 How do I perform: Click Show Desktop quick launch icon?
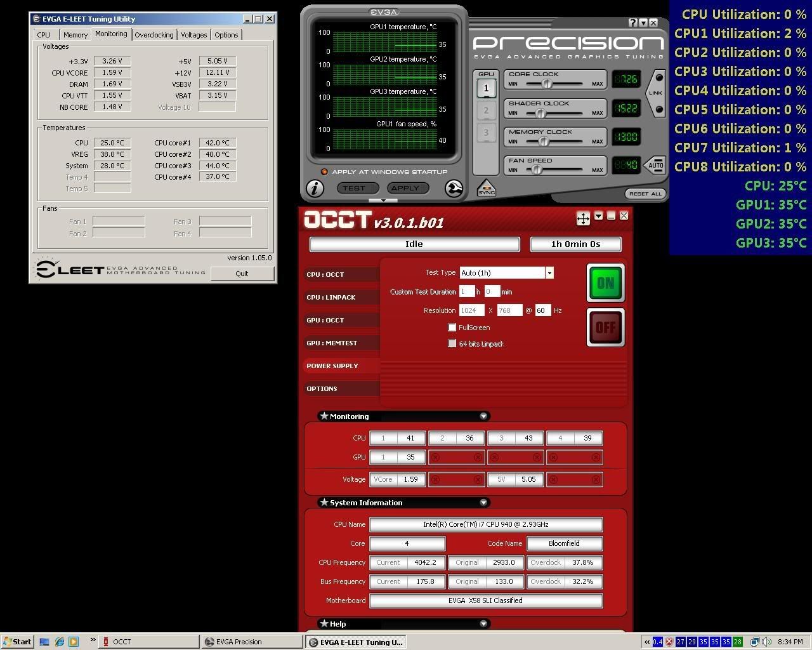point(44,642)
